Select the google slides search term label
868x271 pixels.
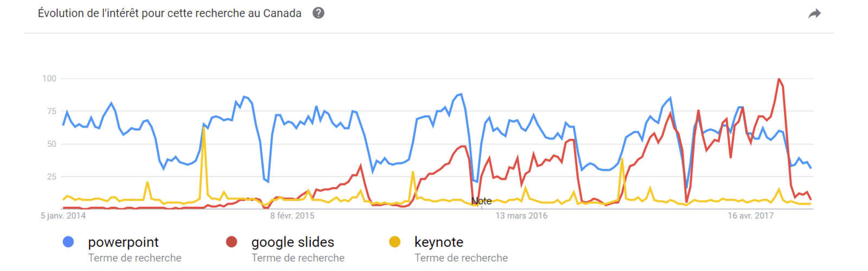click(x=292, y=242)
